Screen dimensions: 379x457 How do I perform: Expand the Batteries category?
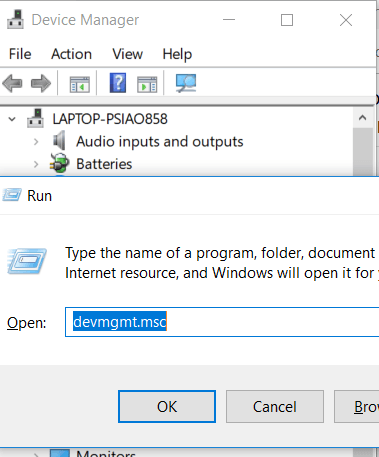tap(36, 164)
